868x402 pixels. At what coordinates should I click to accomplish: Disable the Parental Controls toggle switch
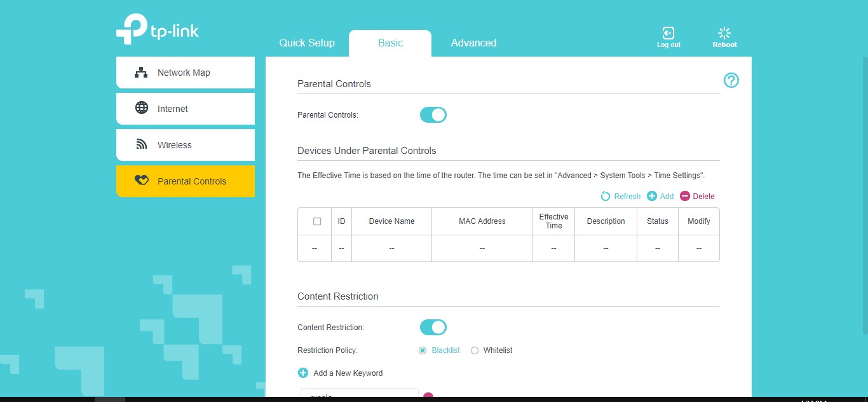click(433, 115)
